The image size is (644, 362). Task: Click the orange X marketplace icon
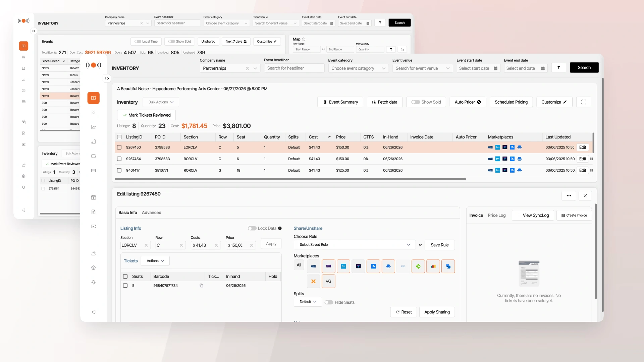click(x=313, y=281)
